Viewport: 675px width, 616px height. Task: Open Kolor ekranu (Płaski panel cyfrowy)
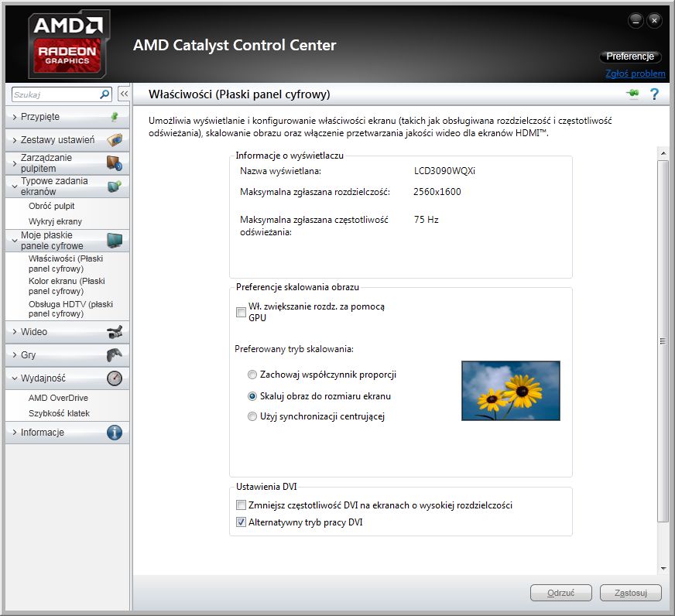67,286
